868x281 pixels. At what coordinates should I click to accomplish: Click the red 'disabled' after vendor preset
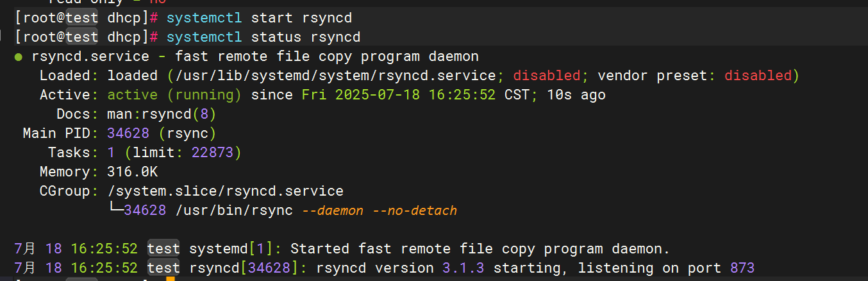coord(758,76)
